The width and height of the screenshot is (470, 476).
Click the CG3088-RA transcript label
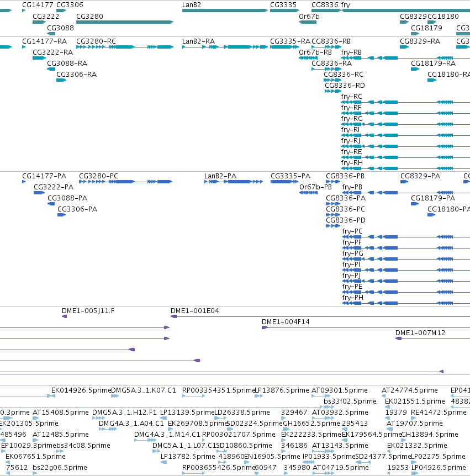point(67,64)
